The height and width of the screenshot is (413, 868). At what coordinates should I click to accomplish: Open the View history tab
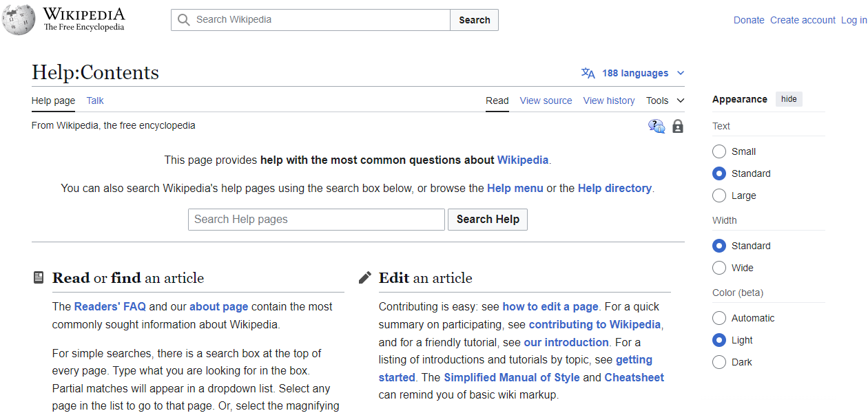(x=609, y=100)
